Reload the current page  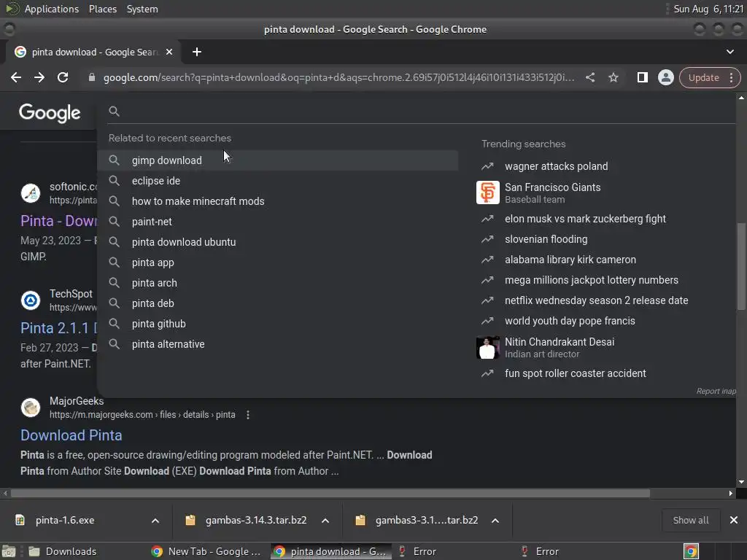63,77
